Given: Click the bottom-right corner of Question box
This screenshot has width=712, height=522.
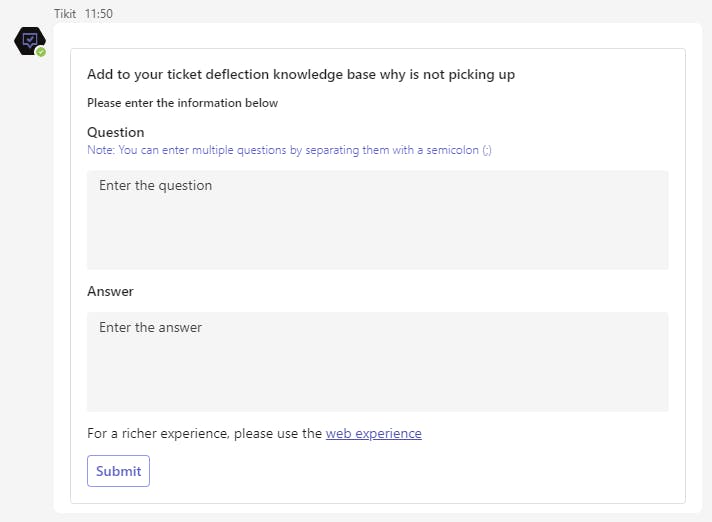Looking at the screenshot, I should [663, 264].
